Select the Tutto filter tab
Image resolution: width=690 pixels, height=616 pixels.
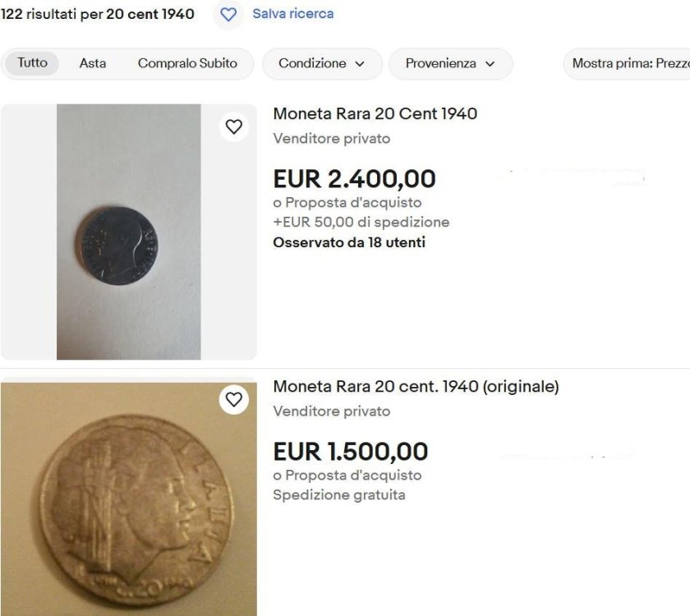click(31, 63)
